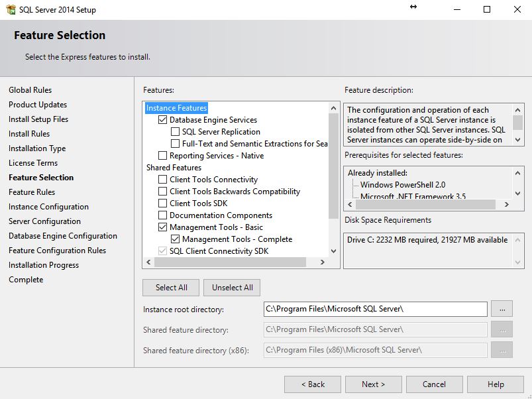Check Client Tools Connectivity
This screenshot has height=399, width=532.
click(x=162, y=179)
